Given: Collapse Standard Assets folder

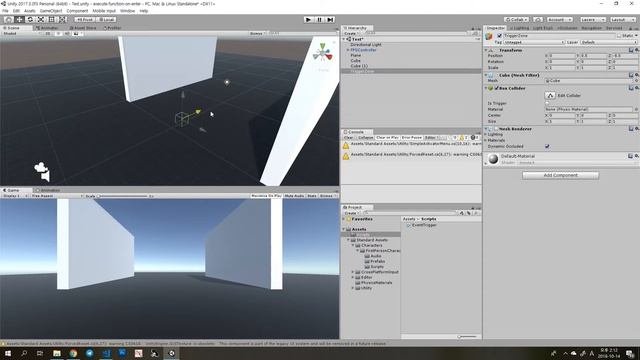Looking at the screenshot, I should click(x=348, y=240).
